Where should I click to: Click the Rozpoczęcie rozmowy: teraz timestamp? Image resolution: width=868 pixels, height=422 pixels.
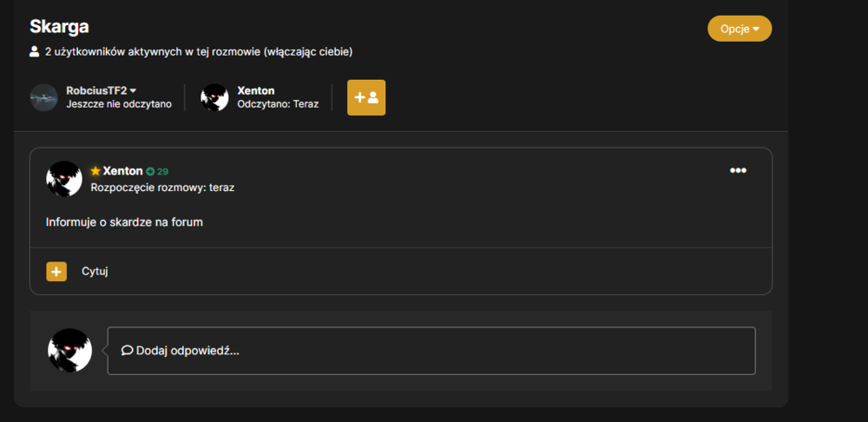163,188
